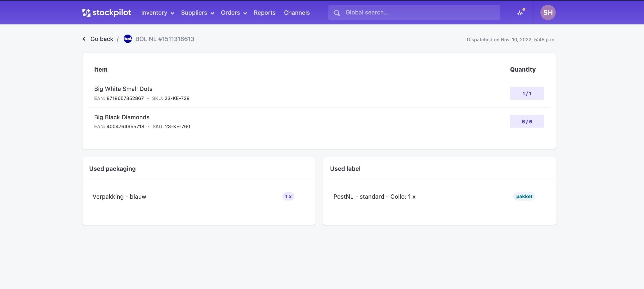
Task: Click the pakket label tag
Action: [x=524, y=197]
